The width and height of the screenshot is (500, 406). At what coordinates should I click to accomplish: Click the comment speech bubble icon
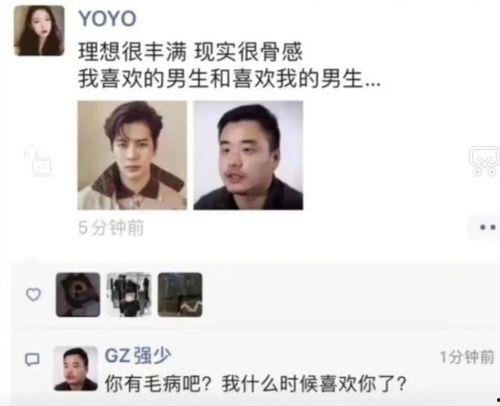(x=32, y=360)
